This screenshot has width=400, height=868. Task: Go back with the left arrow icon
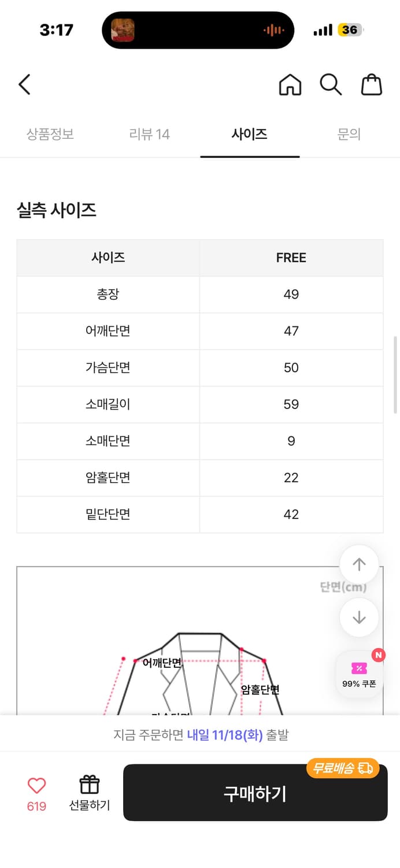24,84
